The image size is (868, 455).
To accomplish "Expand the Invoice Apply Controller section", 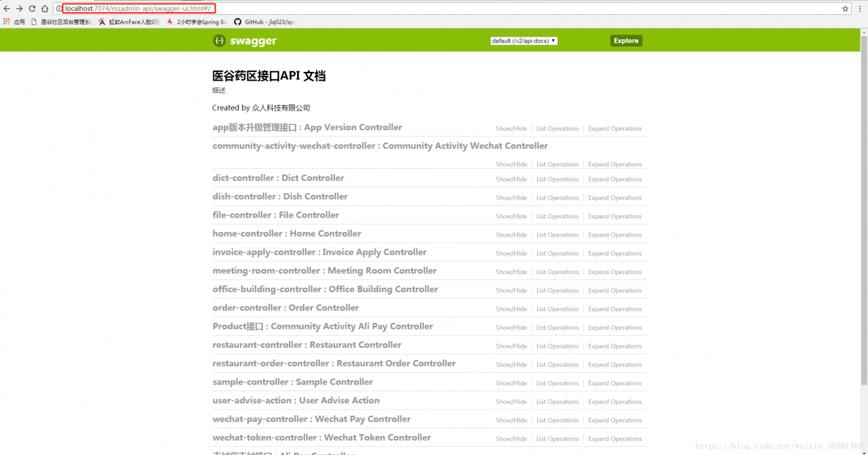I will [x=319, y=252].
